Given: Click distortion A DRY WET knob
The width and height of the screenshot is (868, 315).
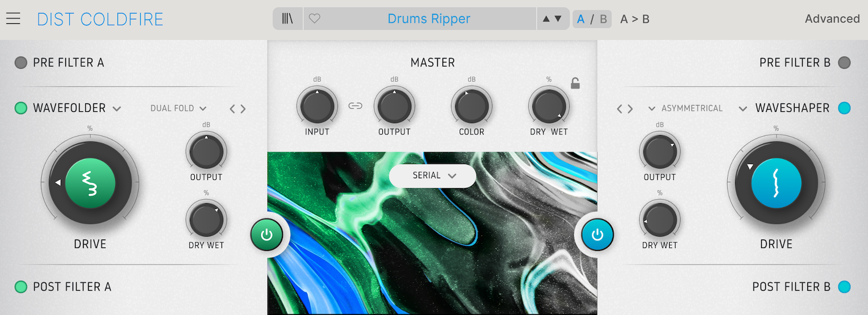Looking at the screenshot, I should tap(206, 220).
